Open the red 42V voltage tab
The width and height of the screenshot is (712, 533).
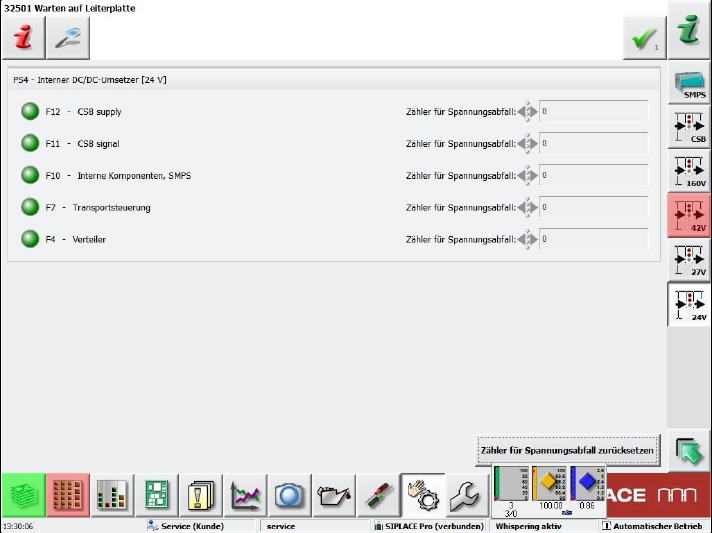[x=689, y=215]
